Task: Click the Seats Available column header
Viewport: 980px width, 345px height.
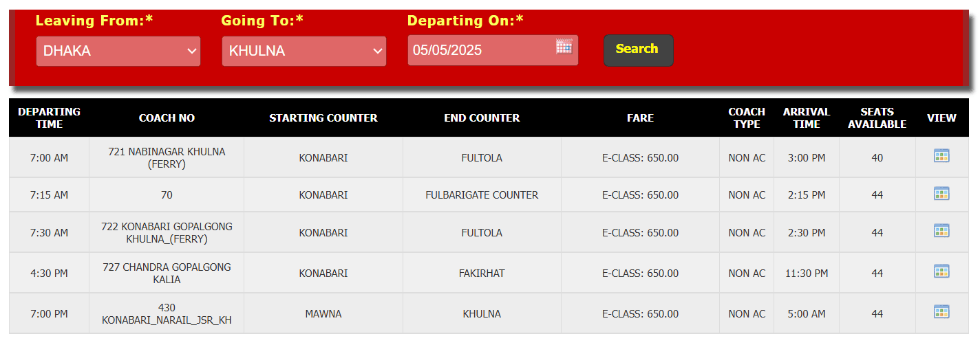Action: click(x=877, y=118)
